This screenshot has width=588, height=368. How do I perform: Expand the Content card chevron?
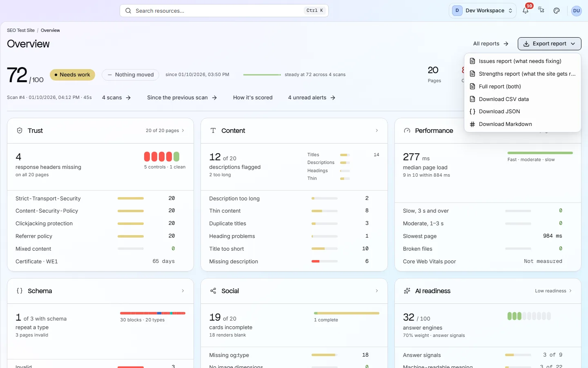click(x=376, y=130)
